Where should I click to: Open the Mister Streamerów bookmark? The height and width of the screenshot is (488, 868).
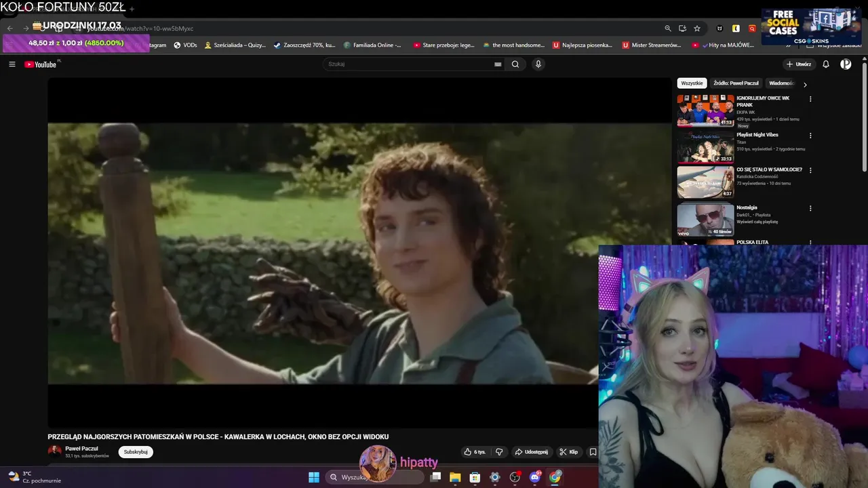(x=652, y=45)
